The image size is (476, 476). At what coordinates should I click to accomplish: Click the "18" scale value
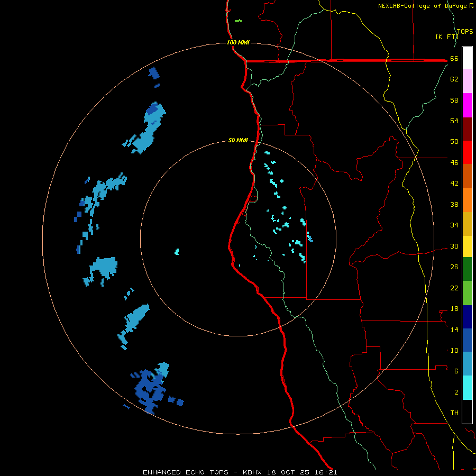(454, 309)
